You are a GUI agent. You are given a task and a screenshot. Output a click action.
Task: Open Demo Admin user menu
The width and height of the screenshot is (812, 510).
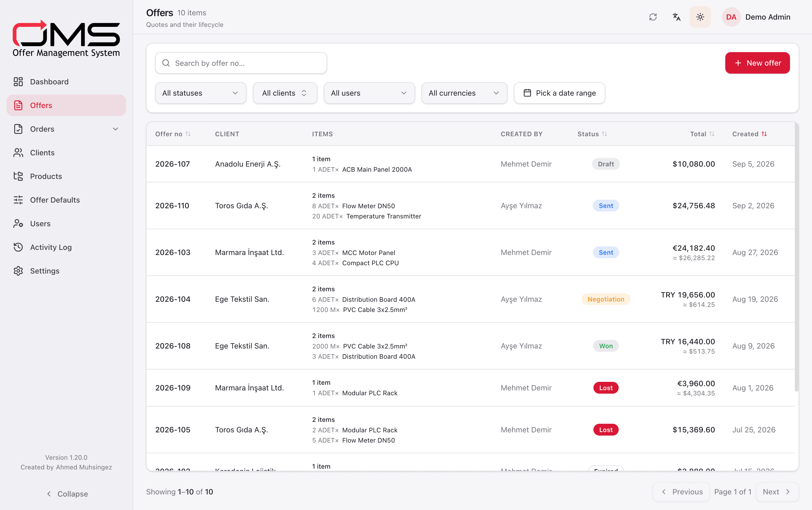click(x=756, y=17)
